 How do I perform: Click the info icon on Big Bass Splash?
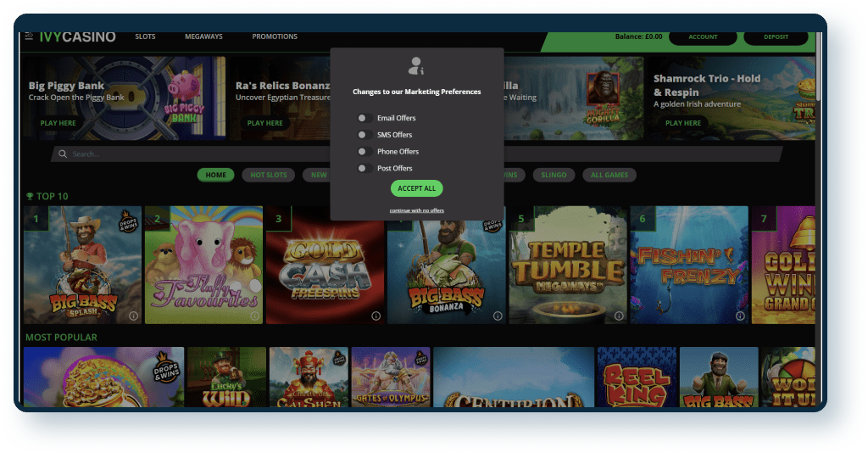[x=134, y=316]
